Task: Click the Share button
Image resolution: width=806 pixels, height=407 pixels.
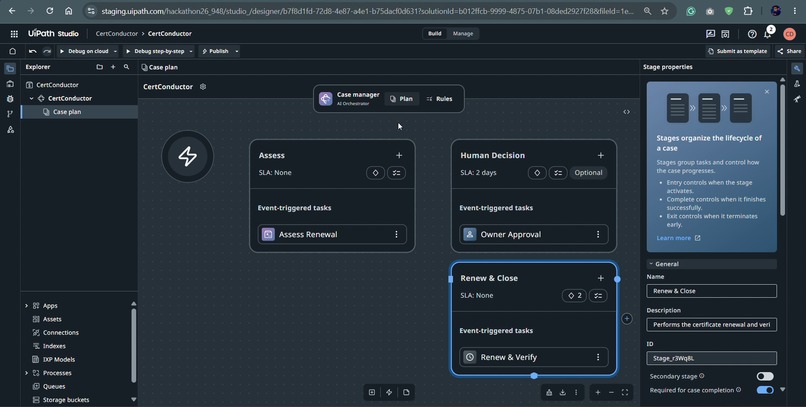Action: (789, 51)
